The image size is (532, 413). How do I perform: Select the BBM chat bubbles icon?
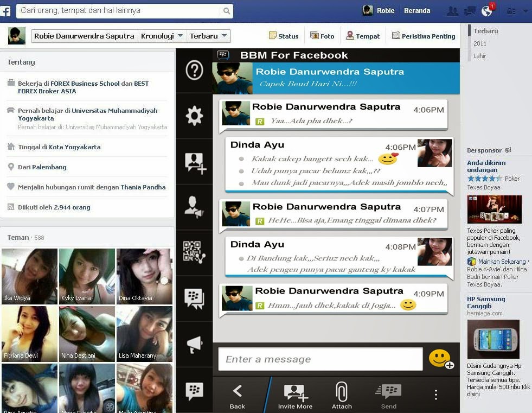click(x=194, y=296)
